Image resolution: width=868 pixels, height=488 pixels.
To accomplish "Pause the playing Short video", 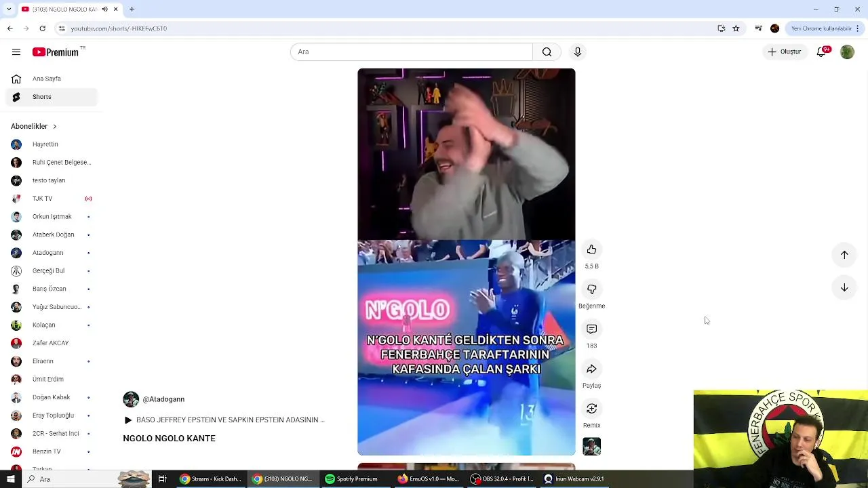I will (x=467, y=262).
